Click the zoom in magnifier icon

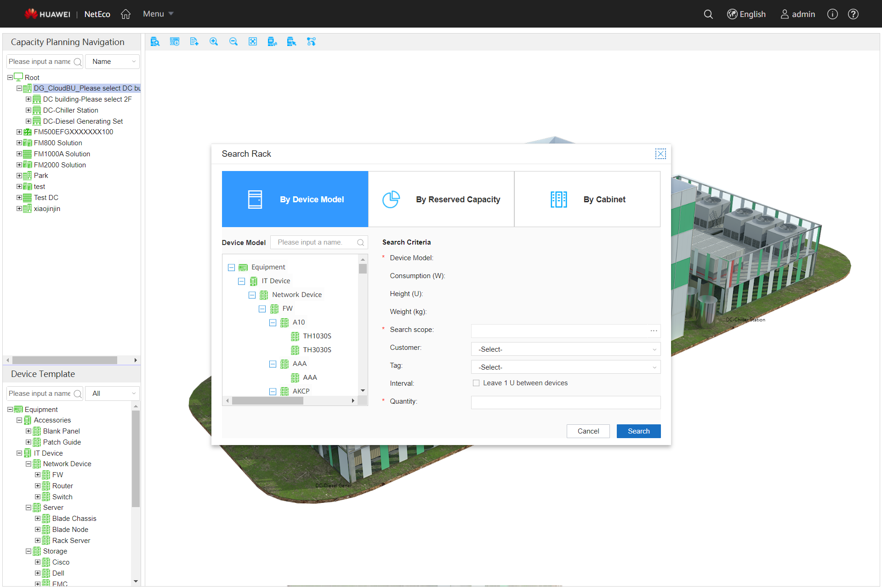click(x=214, y=42)
